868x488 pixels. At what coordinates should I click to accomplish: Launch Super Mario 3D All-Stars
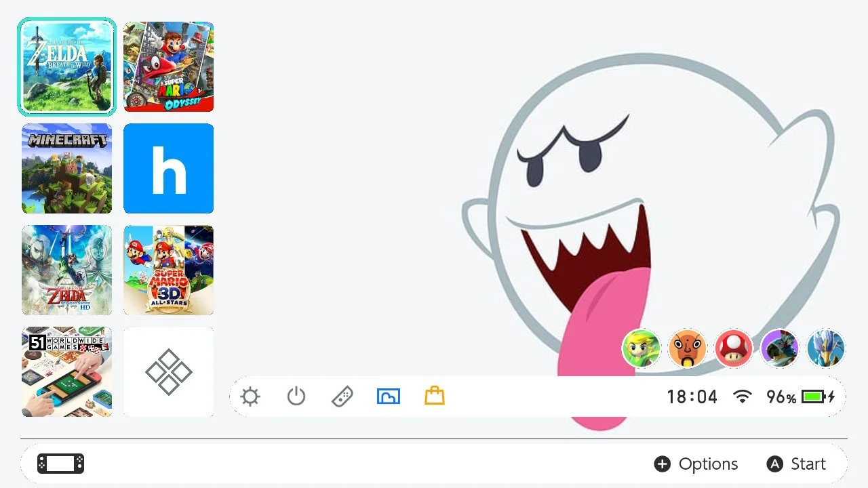coord(168,270)
